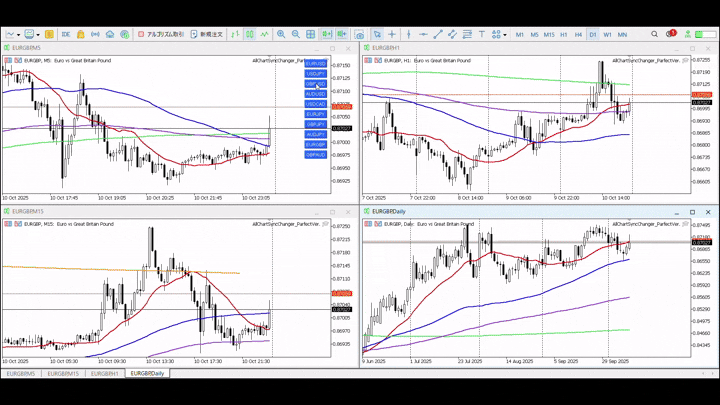Activate the EURGBP,M15 chart window title
720x405 pixels.
28,212
